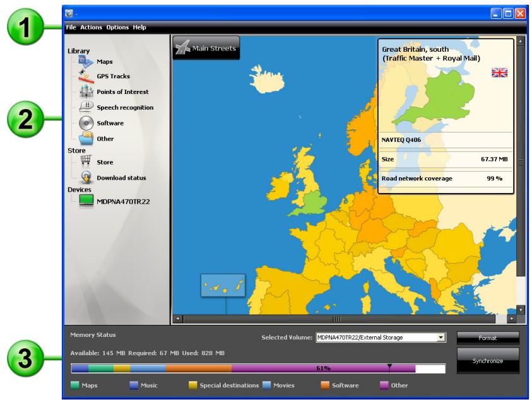Minimize the application window

(x=495, y=14)
